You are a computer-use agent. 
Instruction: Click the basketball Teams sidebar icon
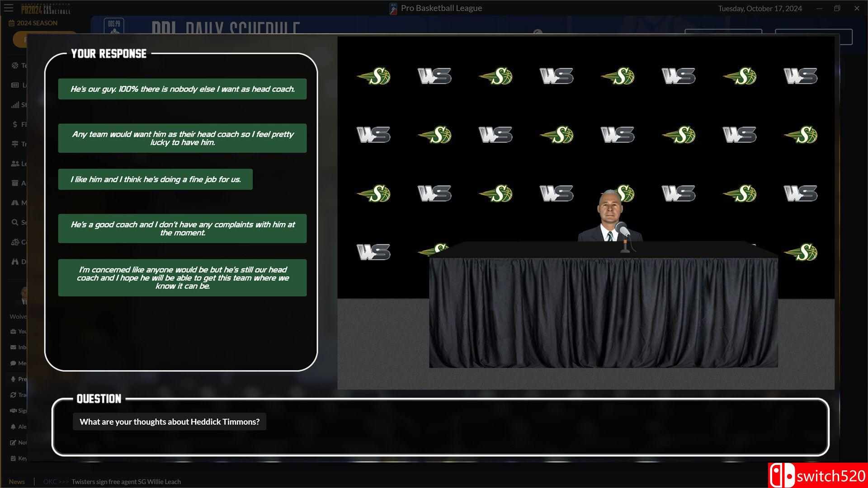point(15,66)
